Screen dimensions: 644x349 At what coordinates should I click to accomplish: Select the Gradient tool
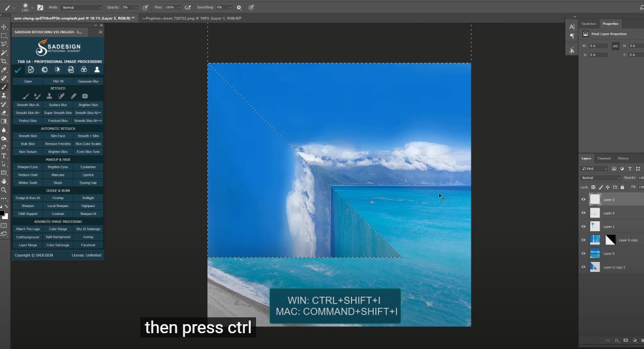tap(4, 121)
